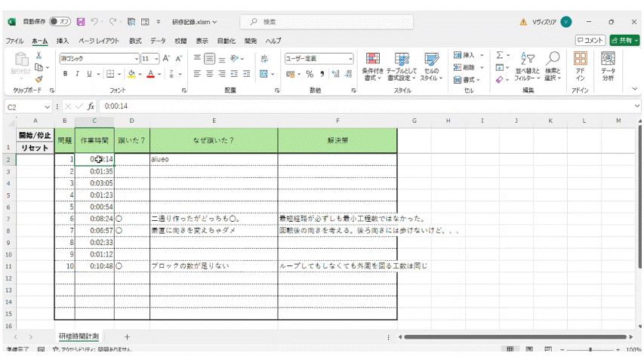Open the コメント button

pos(590,40)
